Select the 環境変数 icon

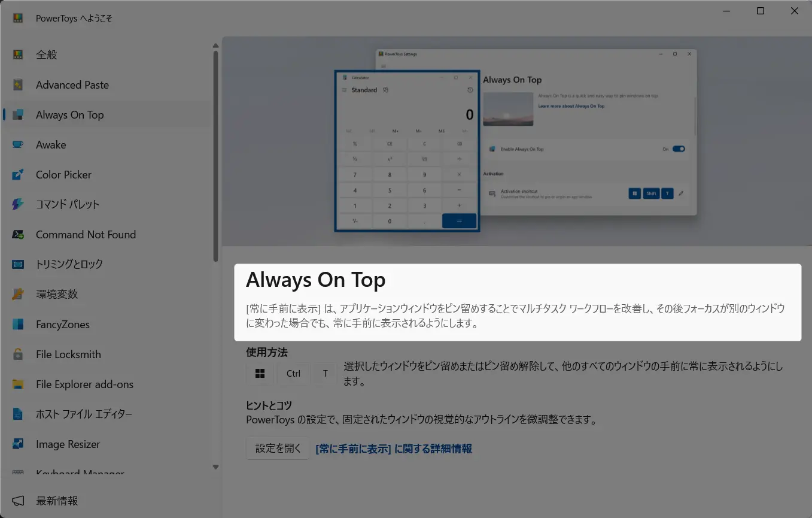(x=18, y=294)
